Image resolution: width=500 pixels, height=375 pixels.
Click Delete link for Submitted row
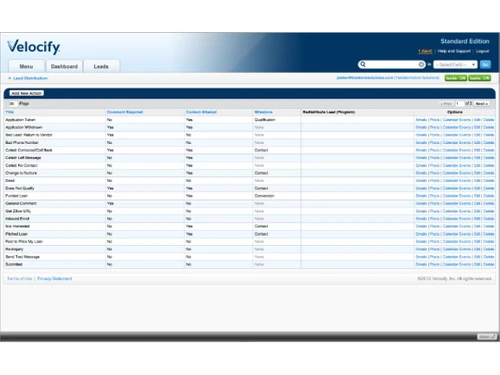coord(489,264)
